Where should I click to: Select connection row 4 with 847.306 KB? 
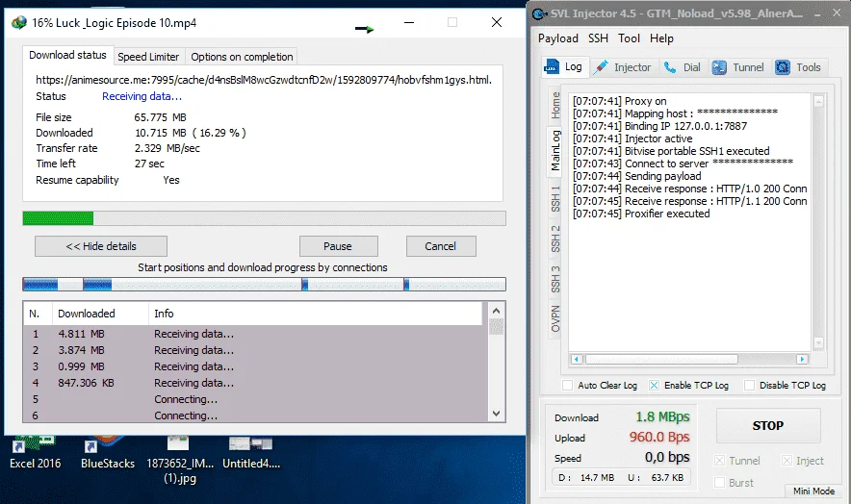[255, 383]
